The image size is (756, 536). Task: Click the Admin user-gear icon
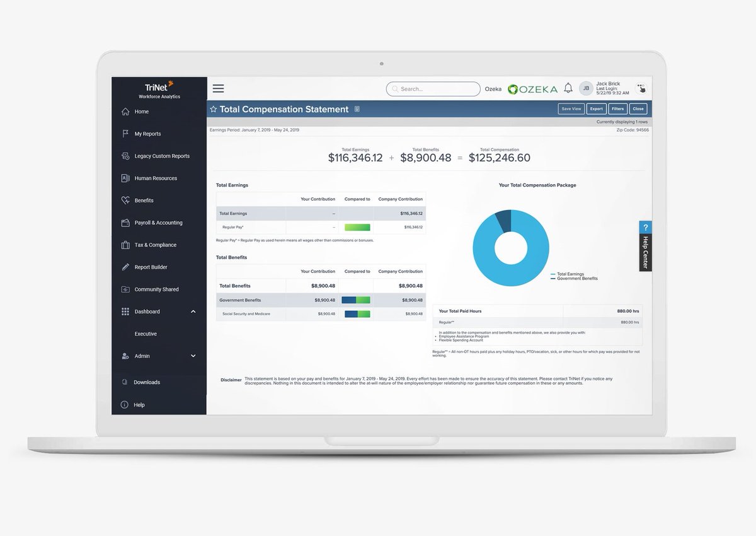pos(125,356)
